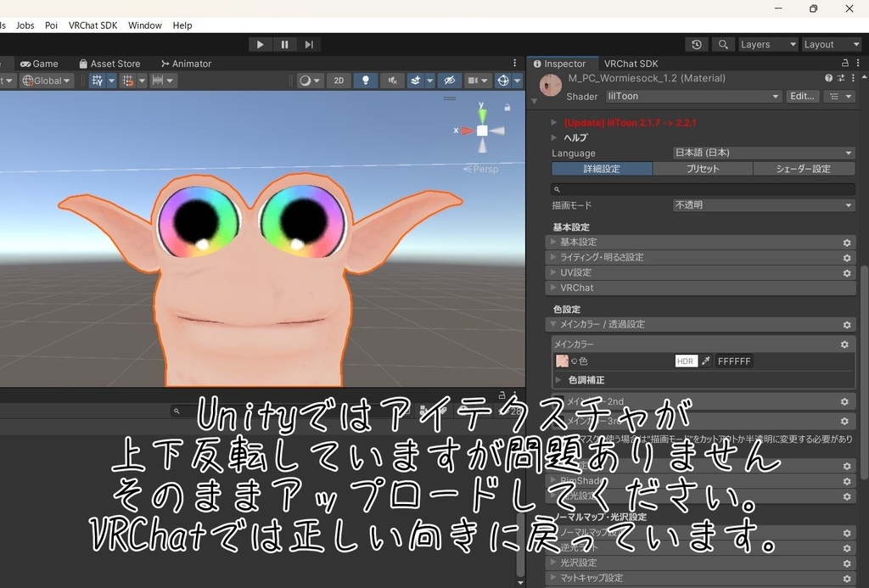This screenshot has height=588, width=869.
Task: Click the UV設定 gear icon
Action: 846,272
